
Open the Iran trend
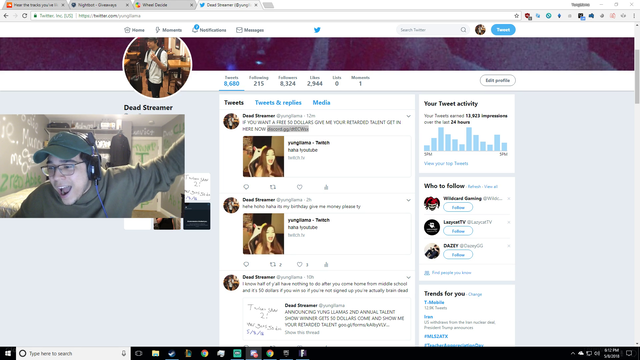pyautogui.click(x=428, y=317)
